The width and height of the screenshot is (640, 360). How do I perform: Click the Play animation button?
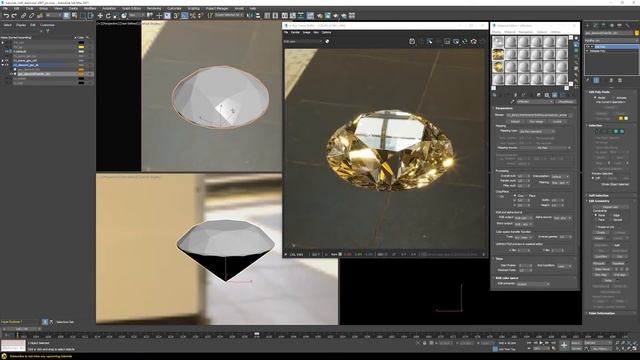(542, 343)
